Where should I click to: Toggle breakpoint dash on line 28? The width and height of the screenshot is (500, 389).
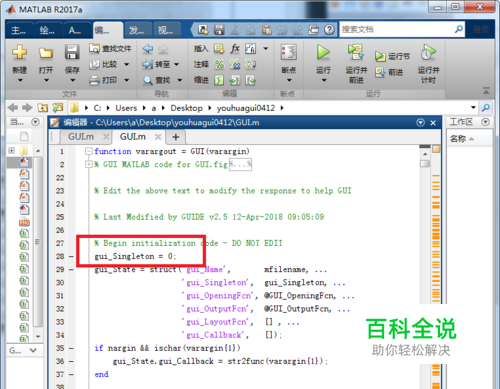(71, 256)
